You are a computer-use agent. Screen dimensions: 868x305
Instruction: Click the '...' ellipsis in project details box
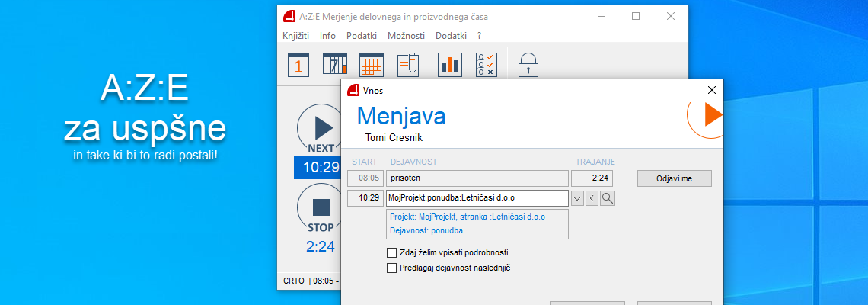coord(560,231)
